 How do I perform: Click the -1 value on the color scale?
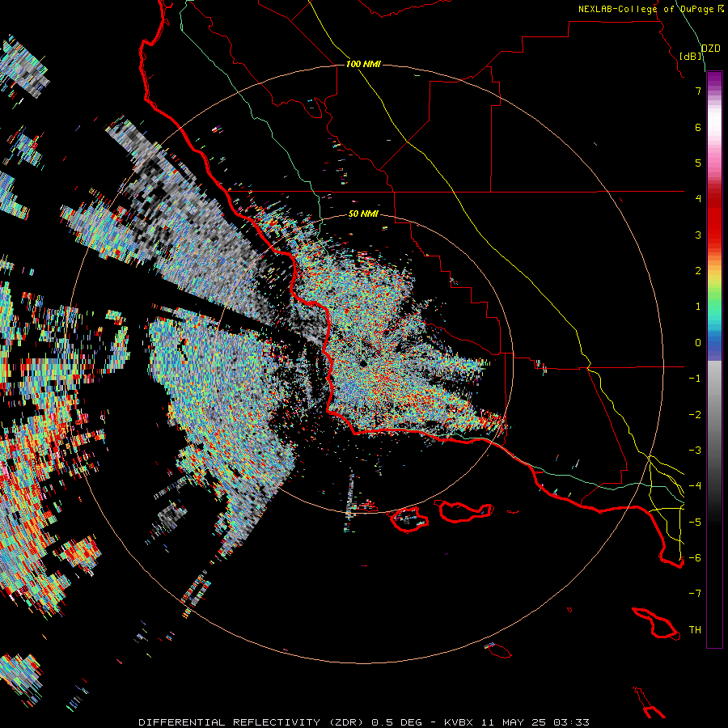click(x=695, y=379)
